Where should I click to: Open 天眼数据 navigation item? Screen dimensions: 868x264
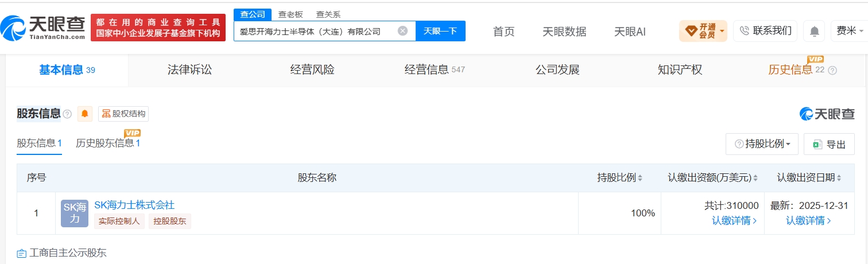coord(564,32)
